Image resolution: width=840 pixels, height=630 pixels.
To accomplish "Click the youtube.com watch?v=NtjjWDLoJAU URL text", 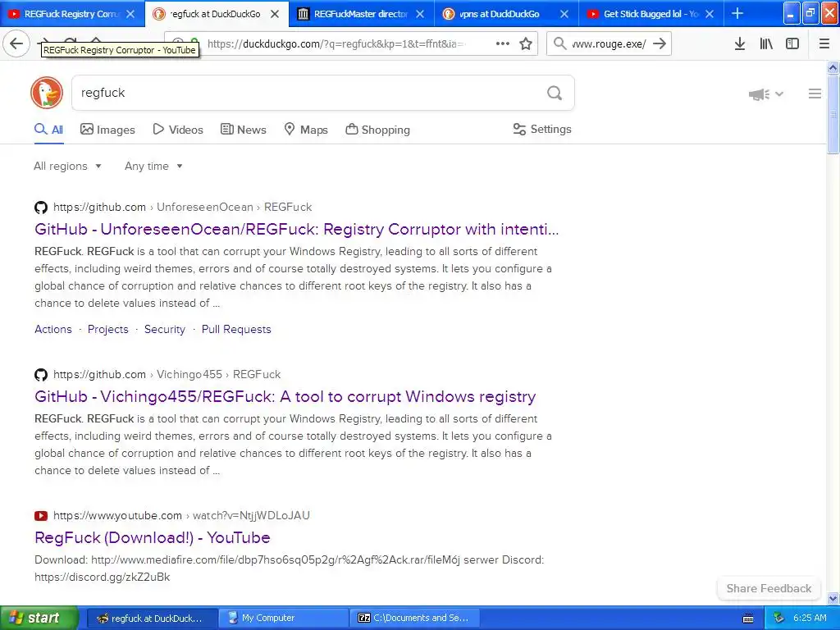I will (181, 516).
